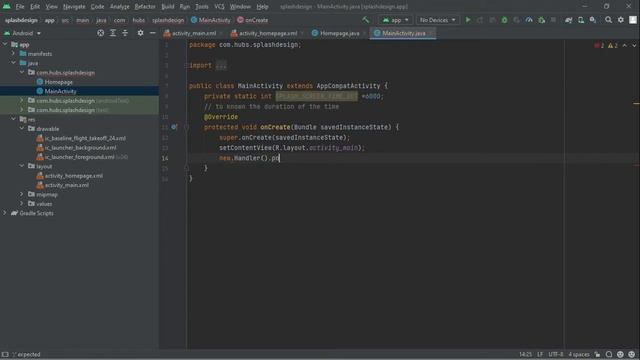The height and width of the screenshot is (360, 640).
Task: Click the UTF-8 encoding status item
Action: (556, 354)
